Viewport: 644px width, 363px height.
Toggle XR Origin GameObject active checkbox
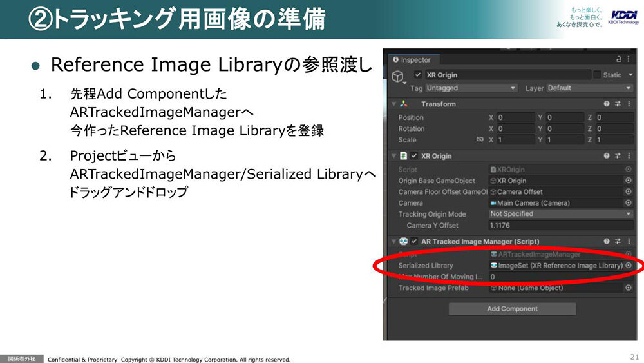[x=418, y=75]
